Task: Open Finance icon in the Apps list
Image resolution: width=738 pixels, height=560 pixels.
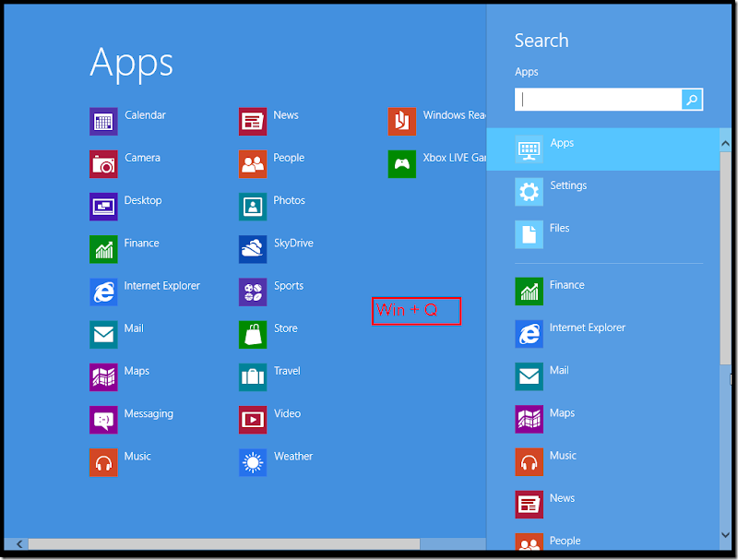Action: tap(103, 249)
